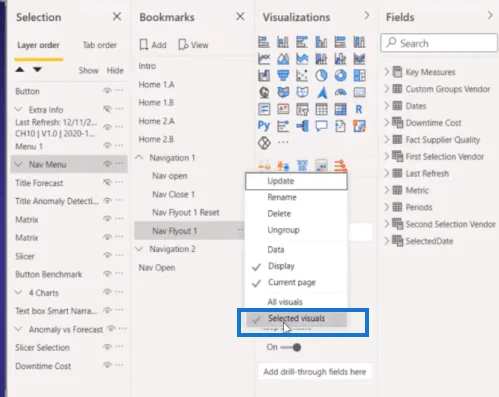Screen dimensions: 499x397
Task: Collapse the Nav Menu group
Action: point(19,164)
